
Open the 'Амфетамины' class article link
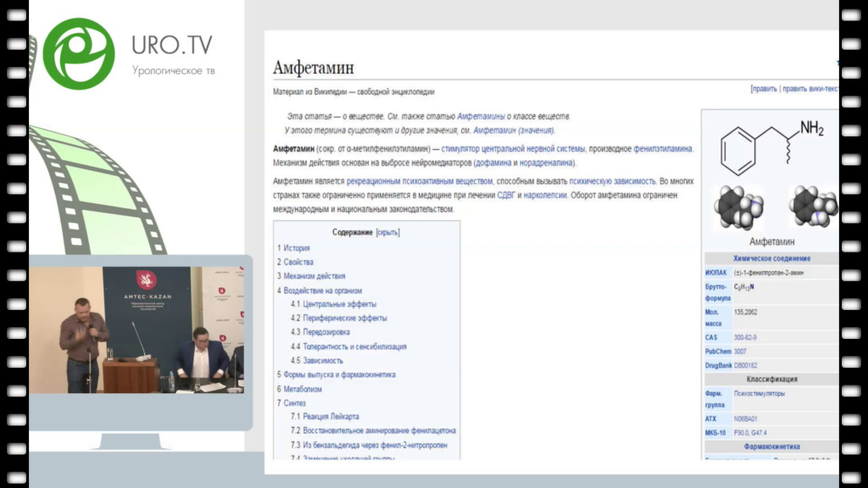tap(481, 116)
